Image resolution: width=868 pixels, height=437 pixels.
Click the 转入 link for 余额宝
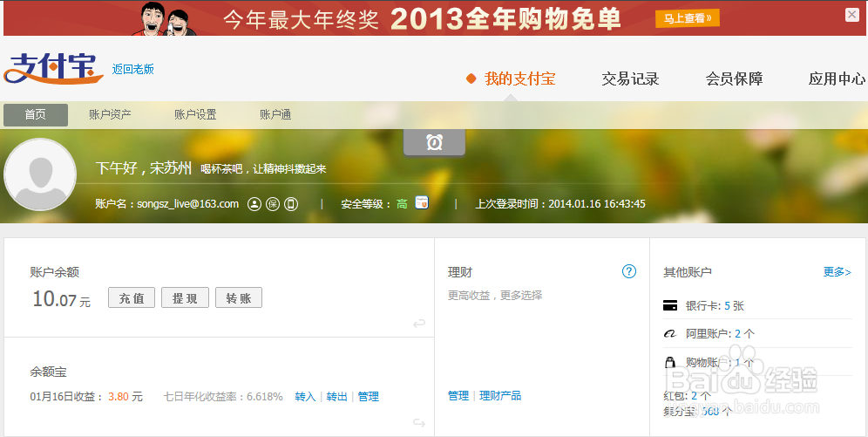click(305, 397)
